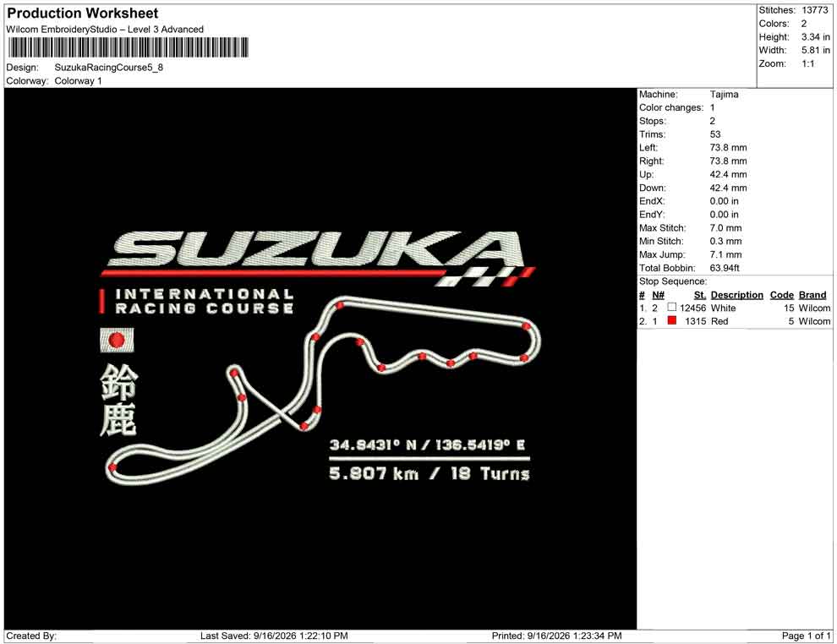This screenshot has height=644, width=837.
Task: Click the Min Stitch value 0.3 mm
Action: coord(725,241)
